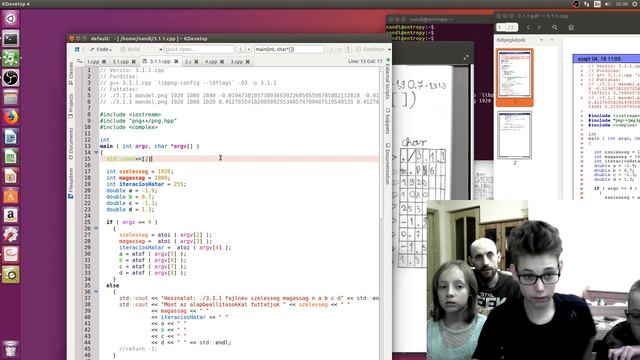Close the 4.cpp tab in KDevelop
640x360 pixels.
coord(222,62)
